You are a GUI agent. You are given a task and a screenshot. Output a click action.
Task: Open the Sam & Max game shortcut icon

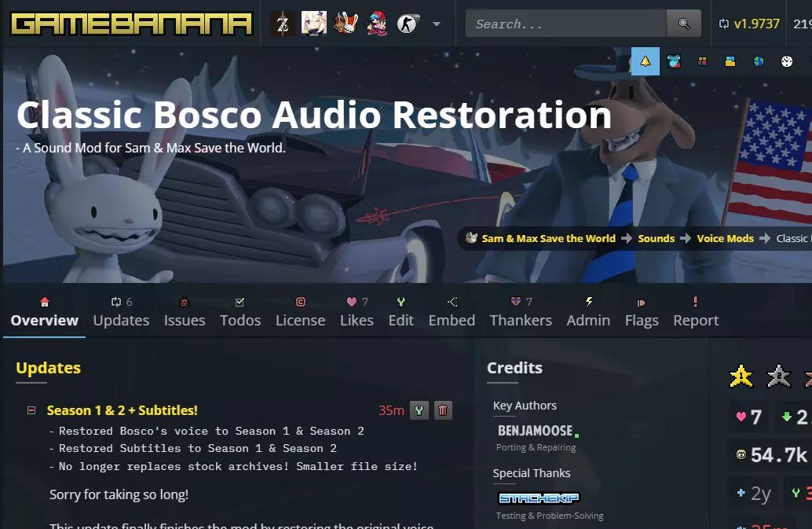coord(346,24)
